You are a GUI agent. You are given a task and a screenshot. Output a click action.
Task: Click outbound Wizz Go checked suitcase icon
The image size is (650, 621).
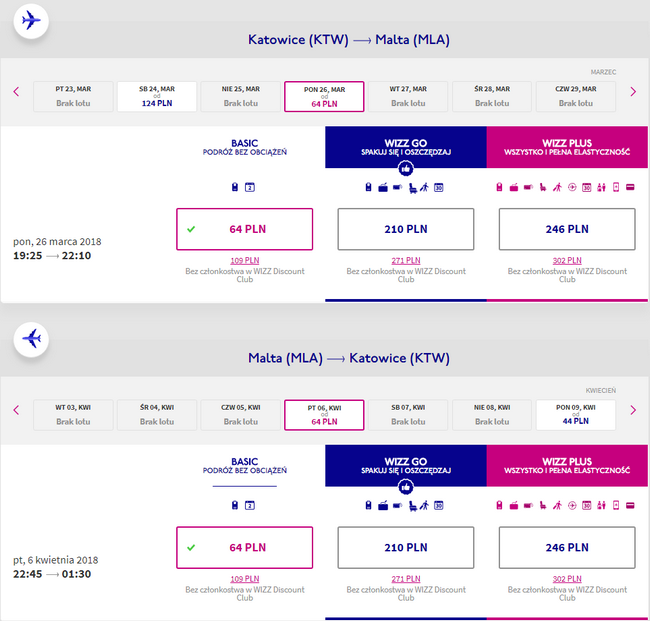[383, 188]
